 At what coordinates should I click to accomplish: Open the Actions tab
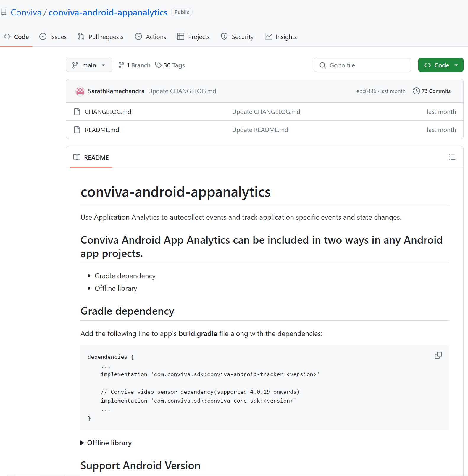(151, 37)
